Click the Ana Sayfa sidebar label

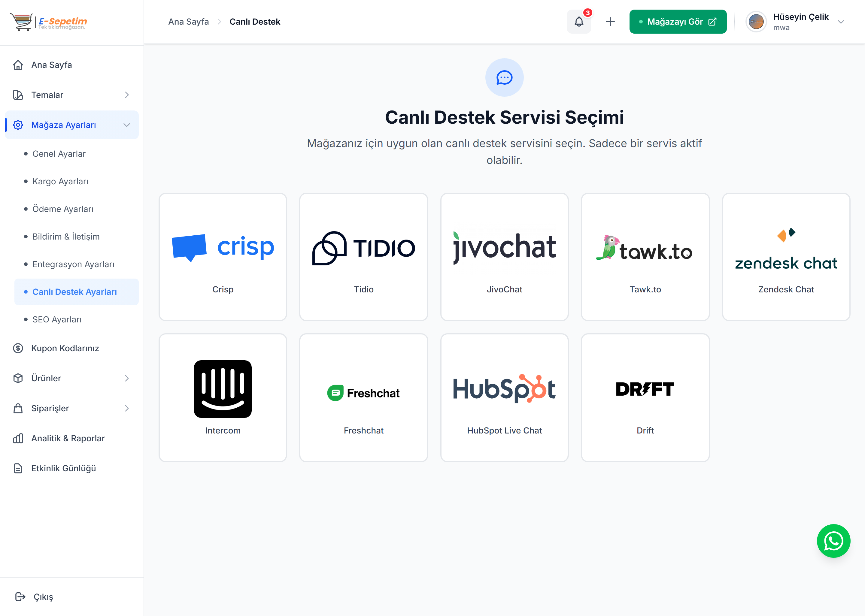pyautogui.click(x=52, y=65)
